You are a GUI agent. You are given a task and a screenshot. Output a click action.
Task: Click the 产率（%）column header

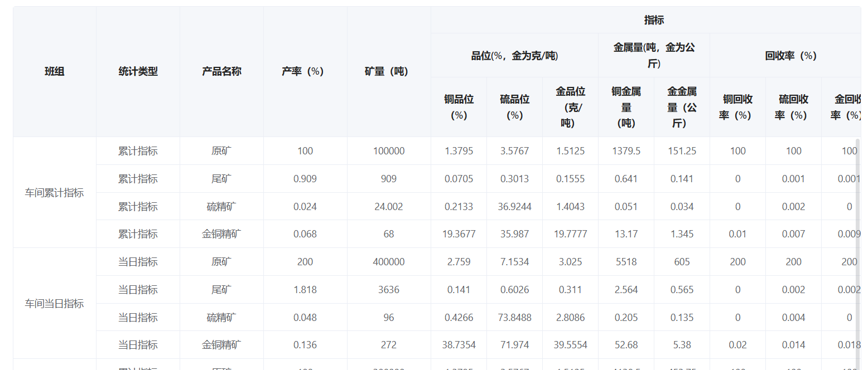click(305, 71)
